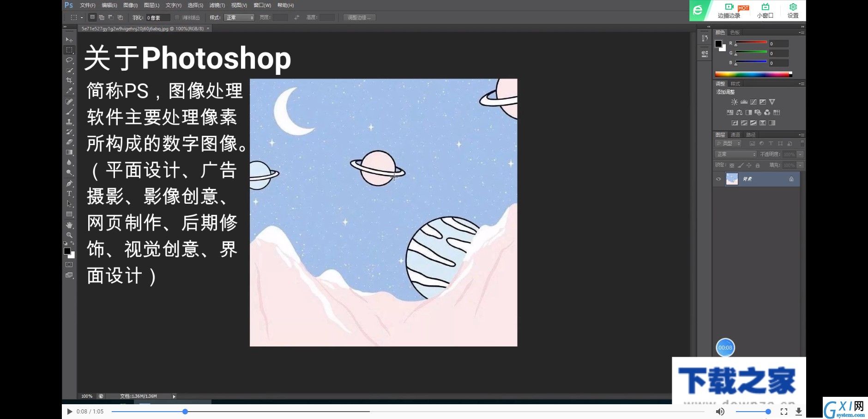Screen dimensions: 868x419
Task: Expand the Fill slider dropdown
Action: (x=800, y=165)
